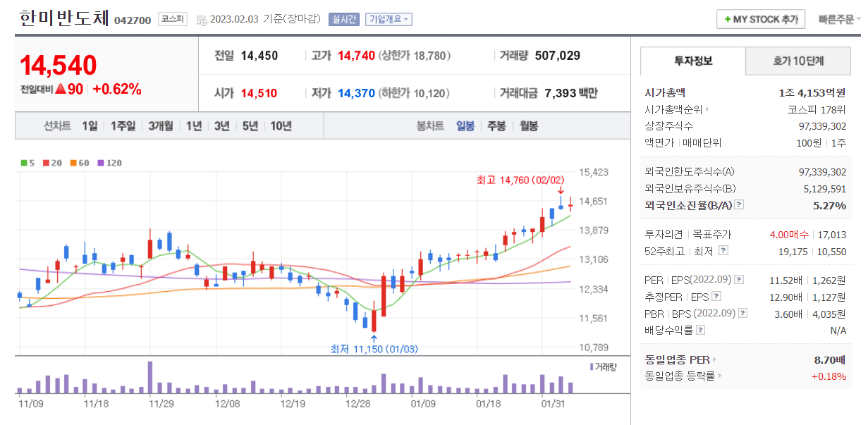The height and width of the screenshot is (425, 868).
Task: Click the orange 60-day moving average legend
Action: pyautogui.click(x=80, y=163)
